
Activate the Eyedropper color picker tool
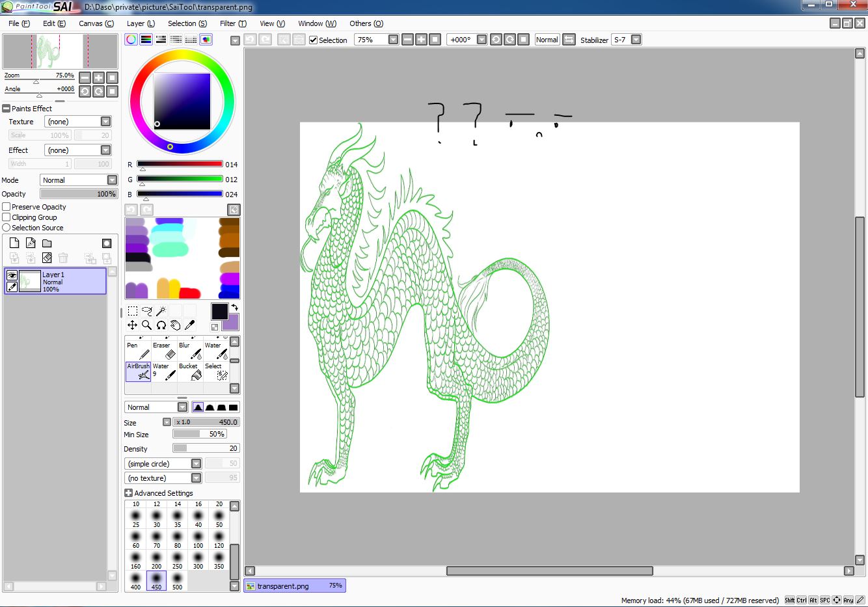tap(190, 325)
